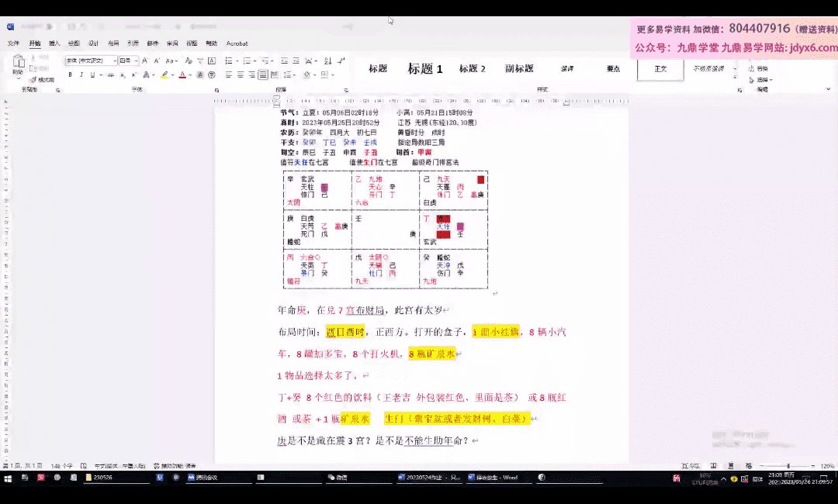Click the bullet list icon
Screen dimensions: 838x504
point(228,60)
